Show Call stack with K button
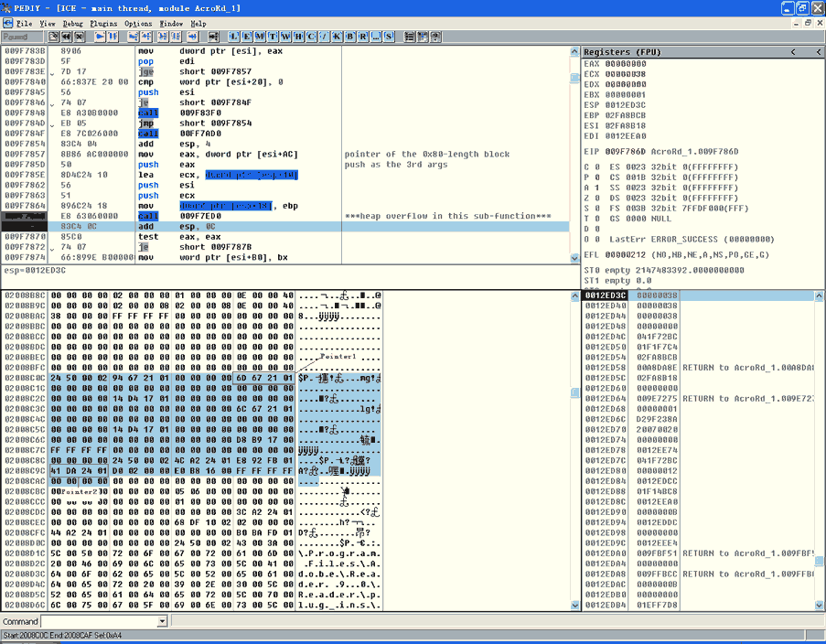Screen dimensions: 826x644 pyautogui.click(x=338, y=37)
